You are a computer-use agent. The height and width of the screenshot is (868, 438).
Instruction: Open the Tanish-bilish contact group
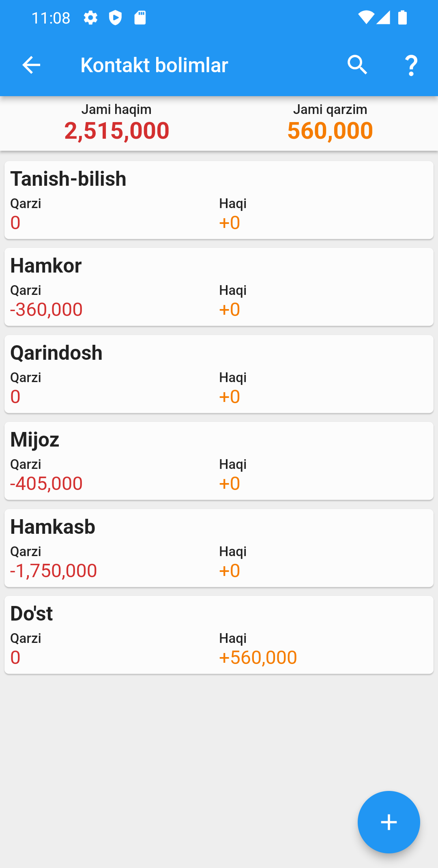tap(219, 200)
